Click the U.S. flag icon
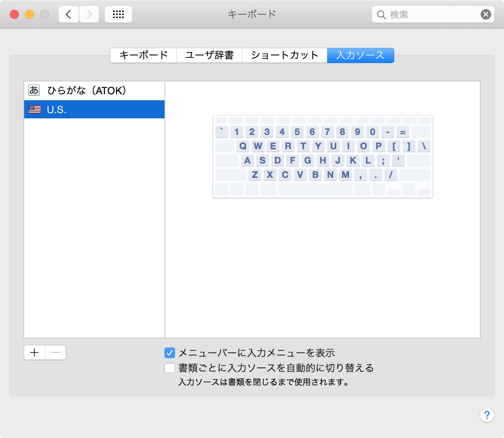Screen dimensions: 504x438 (x=35, y=109)
